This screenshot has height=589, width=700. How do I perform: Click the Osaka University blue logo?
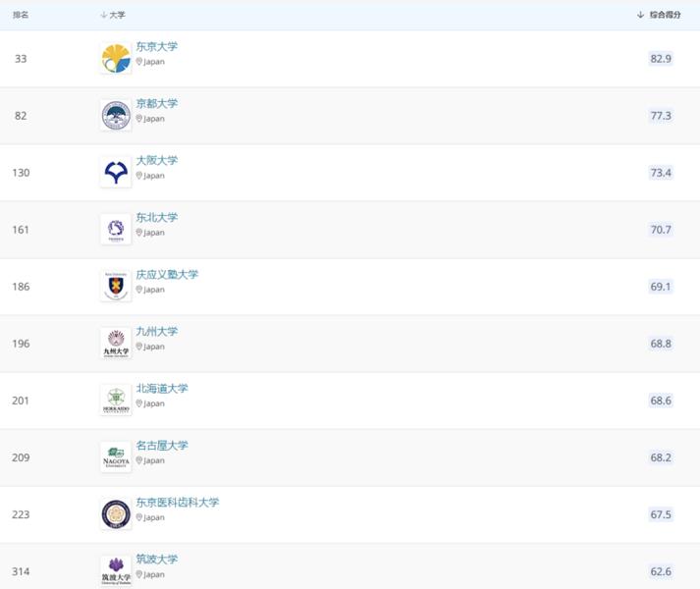coord(116,173)
